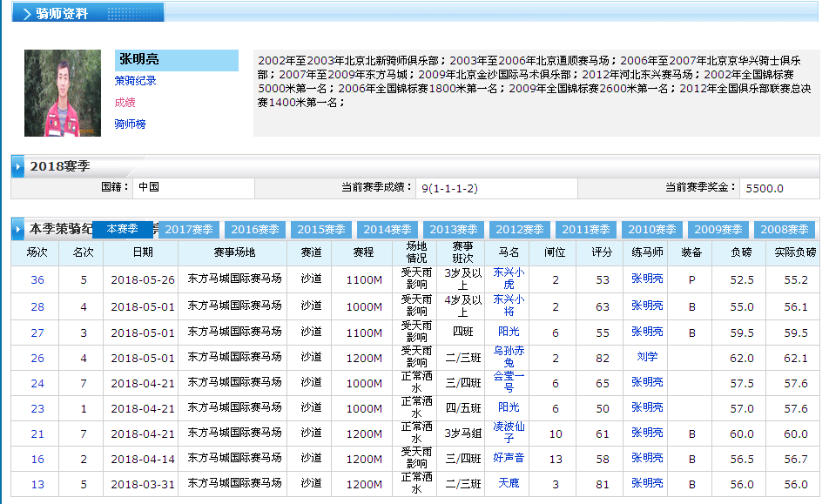Open horse 天鹿 link
Screen dimensions: 829x504
pyautogui.click(x=509, y=483)
